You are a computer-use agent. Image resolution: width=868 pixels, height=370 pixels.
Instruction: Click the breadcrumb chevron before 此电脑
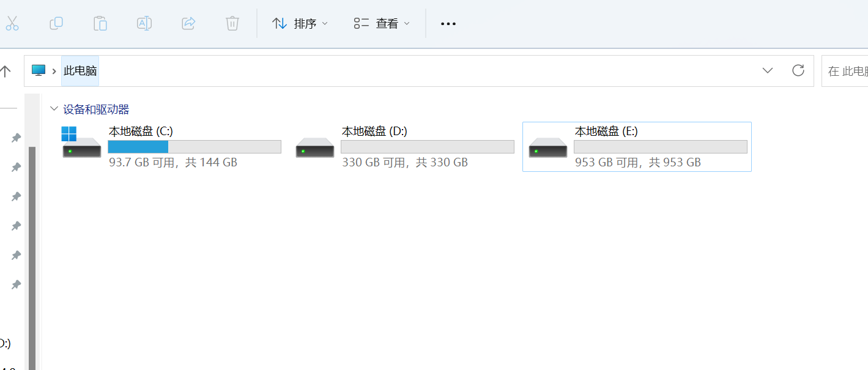coord(54,71)
